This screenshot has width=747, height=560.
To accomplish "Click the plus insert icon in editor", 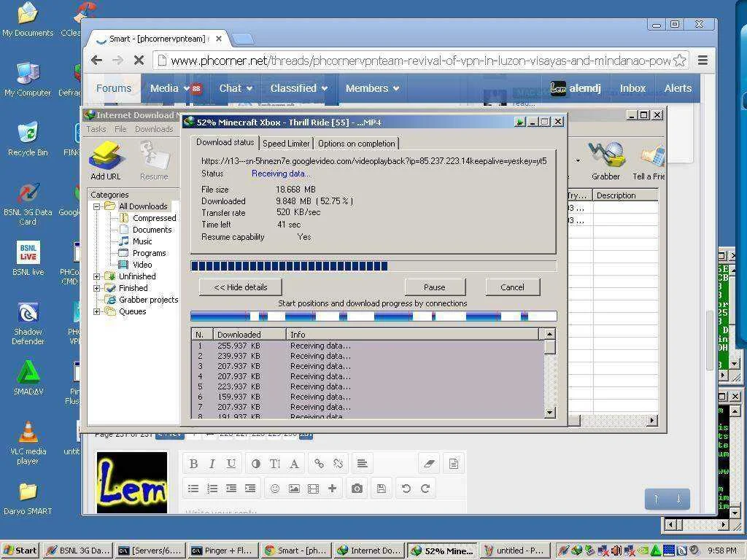I will pyautogui.click(x=332, y=488).
